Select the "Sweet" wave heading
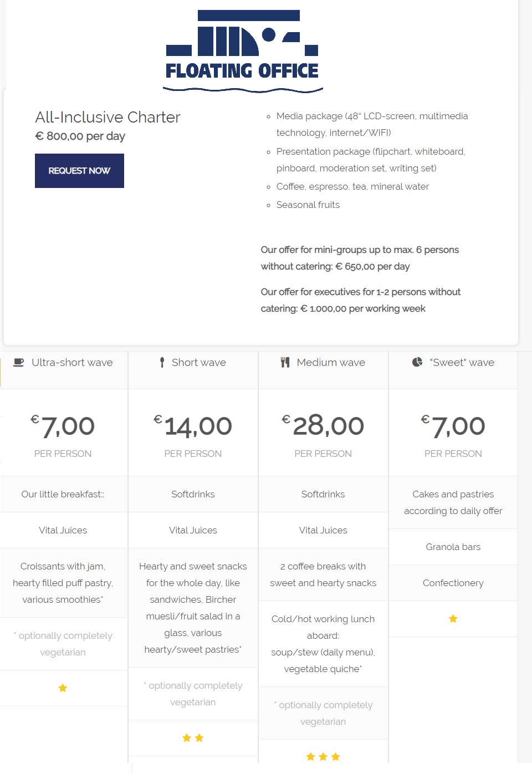This screenshot has height=773, width=532. (462, 363)
